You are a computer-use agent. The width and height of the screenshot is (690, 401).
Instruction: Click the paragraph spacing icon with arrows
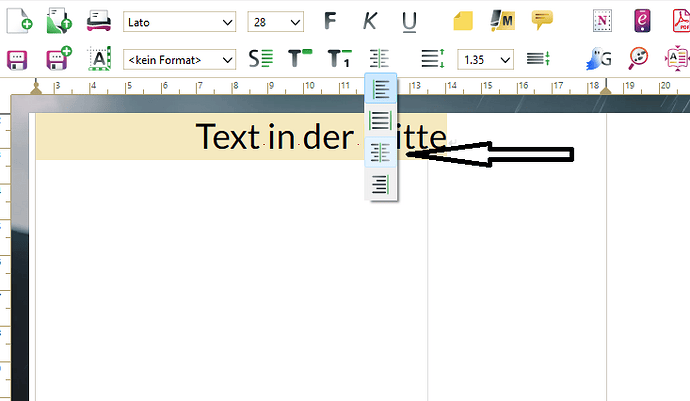pyautogui.click(x=433, y=59)
